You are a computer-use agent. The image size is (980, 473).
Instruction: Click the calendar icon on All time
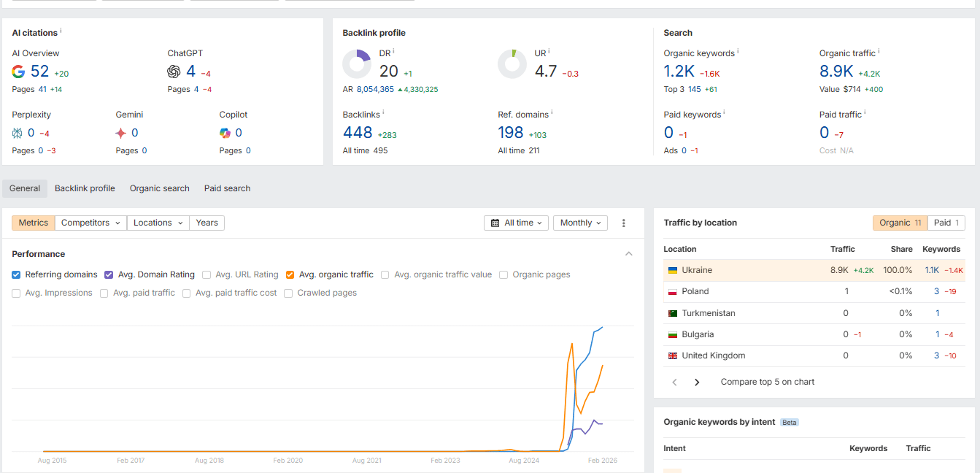coord(495,223)
